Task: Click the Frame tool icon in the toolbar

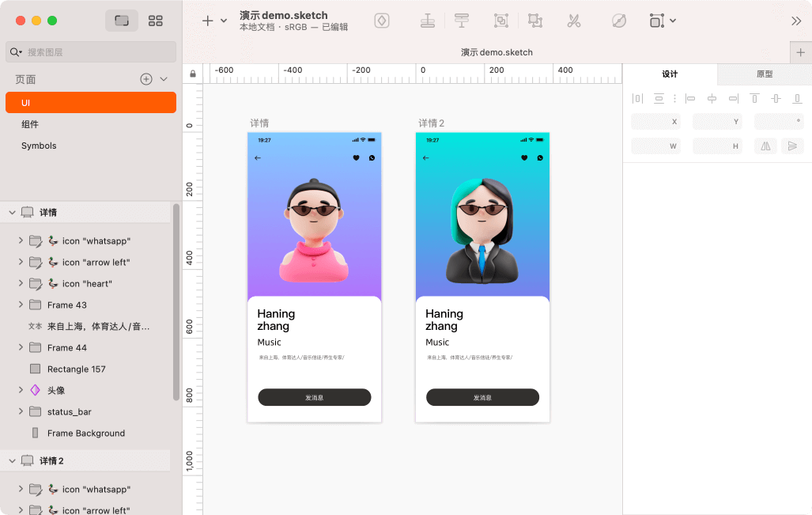Action: pyautogui.click(x=656, y=21)
